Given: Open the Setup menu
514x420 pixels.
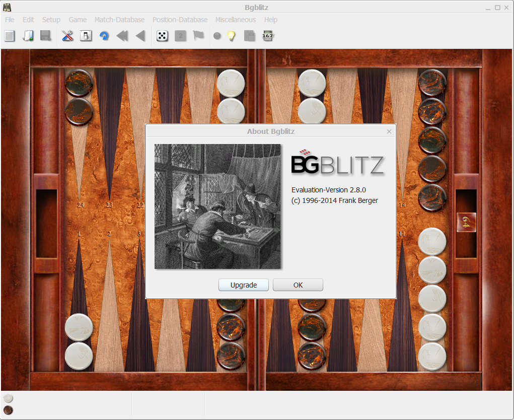Looking at the screenshot, I should coord(51,20).
